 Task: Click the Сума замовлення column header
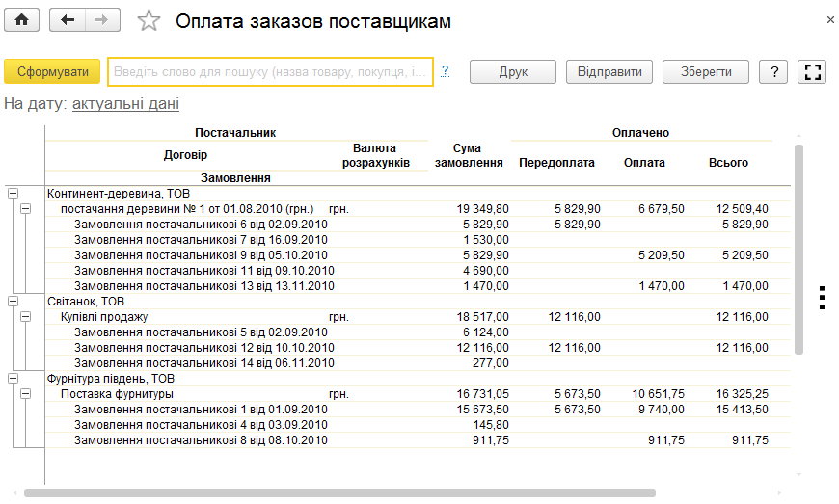[469, 155]
